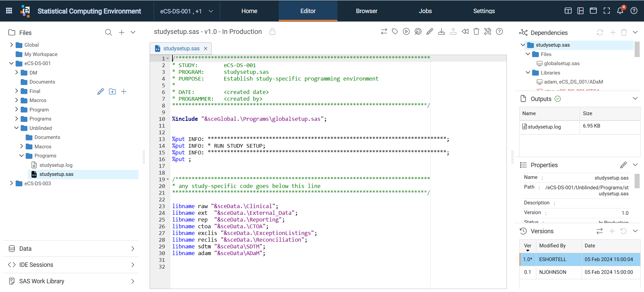644x292 pixels.
Task: Click the trash icon in editor toolbar
Action: click(x=476, y=32)
